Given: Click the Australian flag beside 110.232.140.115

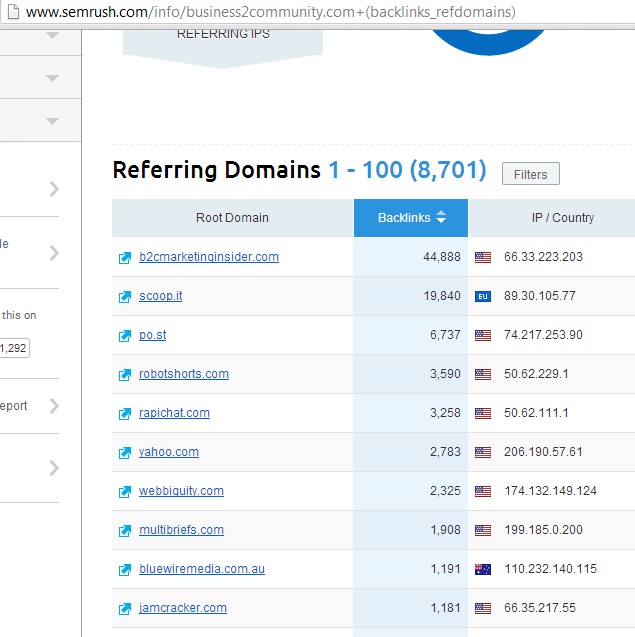Looking at the screenshot, I should (483, 569).
